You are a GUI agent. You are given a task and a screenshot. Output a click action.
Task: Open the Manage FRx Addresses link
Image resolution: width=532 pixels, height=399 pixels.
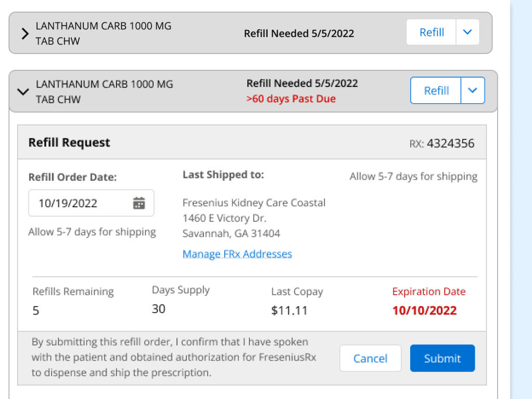coord(237,254)
